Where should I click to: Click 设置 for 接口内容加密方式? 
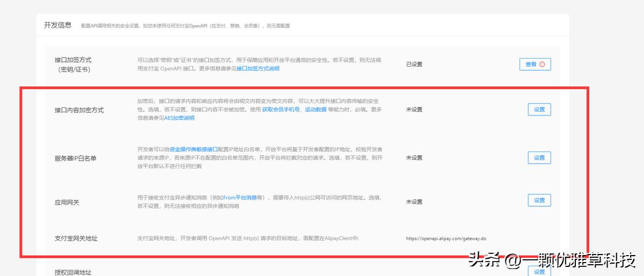point(539,110)
